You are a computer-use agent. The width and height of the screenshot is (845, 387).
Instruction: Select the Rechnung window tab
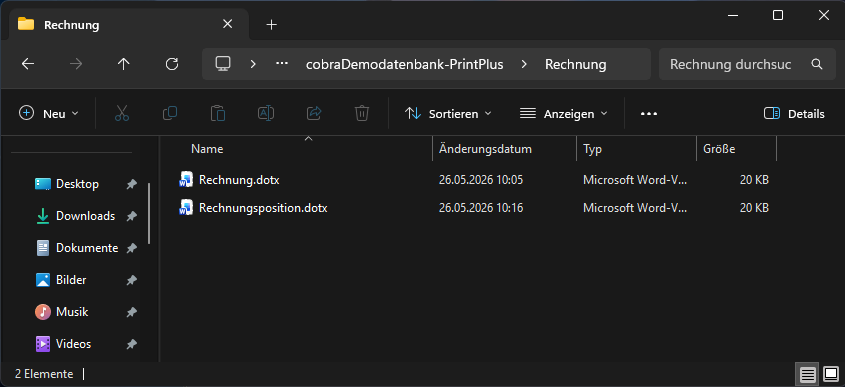[x=128, y=25]
